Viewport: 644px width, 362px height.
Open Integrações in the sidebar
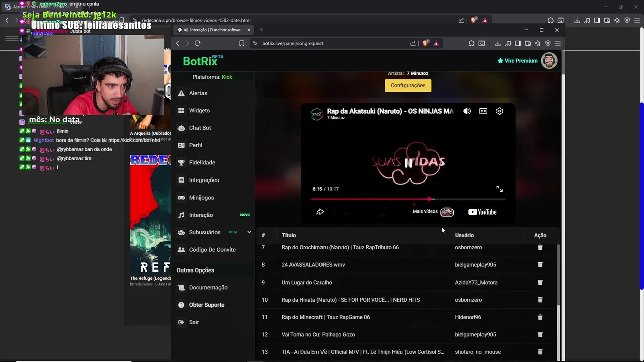pos(204,180)
